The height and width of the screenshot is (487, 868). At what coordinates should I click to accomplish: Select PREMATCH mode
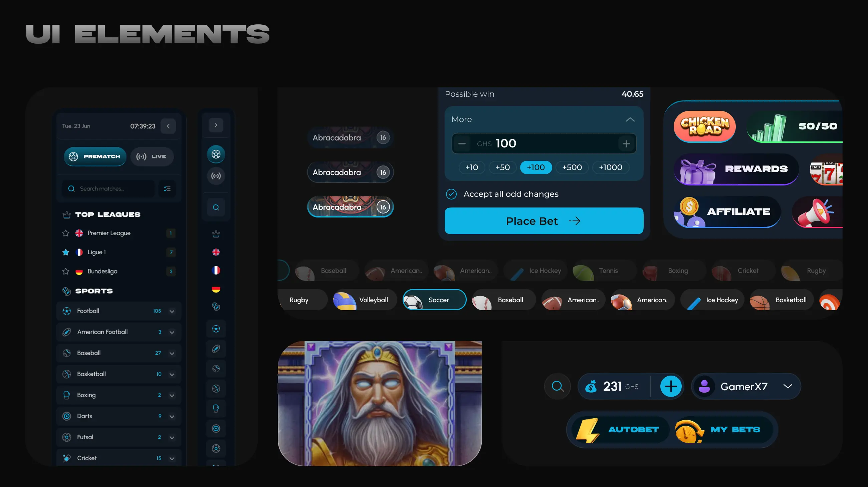pos(95,156)
